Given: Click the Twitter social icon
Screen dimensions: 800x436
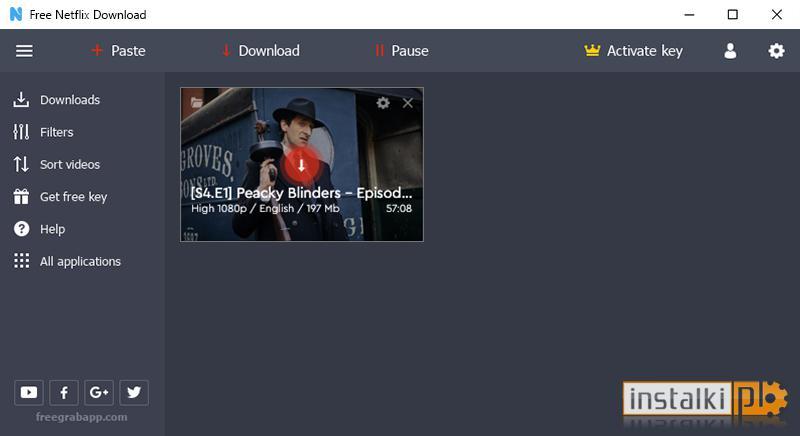Looking at the screenshot, I should (x=134, y=392).
